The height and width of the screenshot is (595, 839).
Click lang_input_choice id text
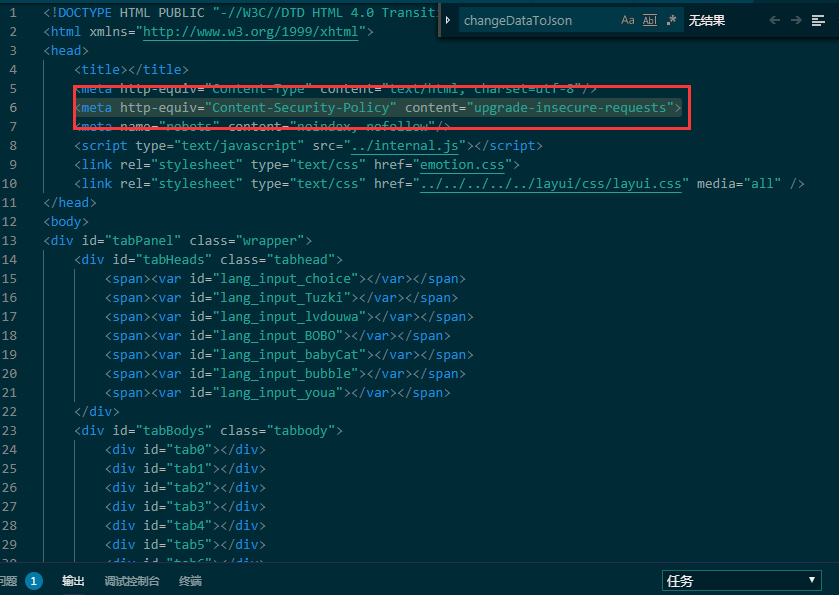pyautogui.click(x=285, y=279)
